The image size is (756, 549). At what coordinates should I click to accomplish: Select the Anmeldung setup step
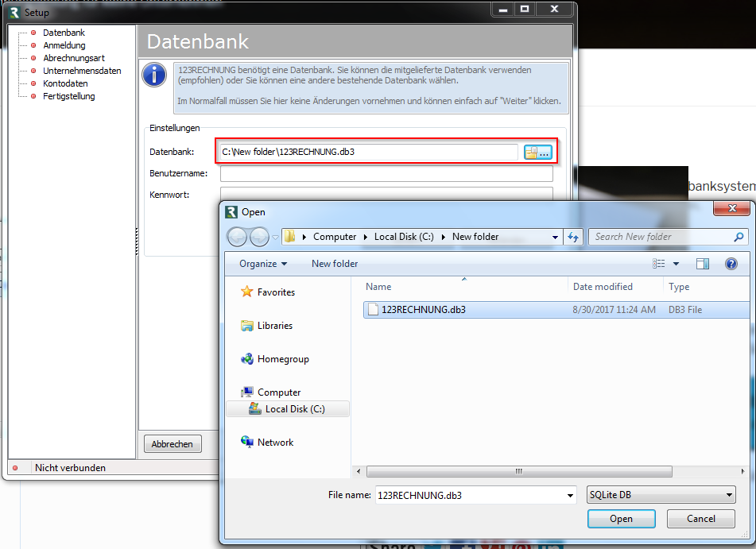coord(64,45)
